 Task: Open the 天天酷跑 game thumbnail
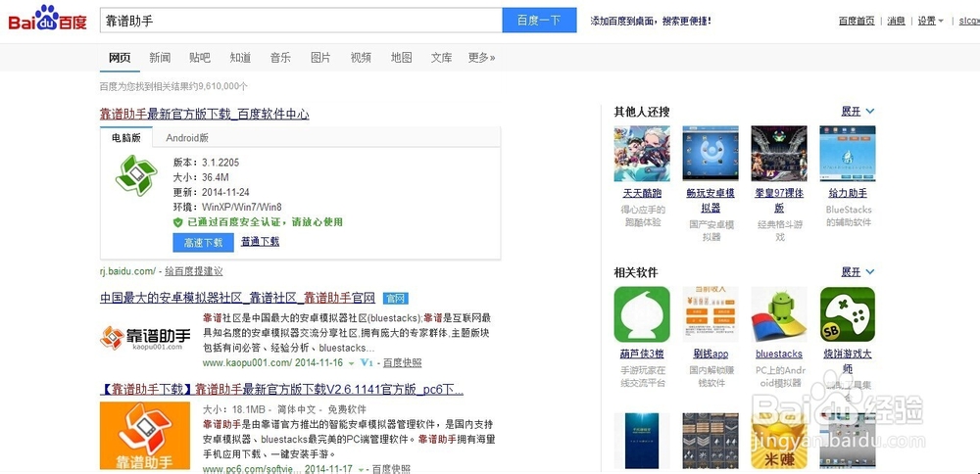(642, 154)
